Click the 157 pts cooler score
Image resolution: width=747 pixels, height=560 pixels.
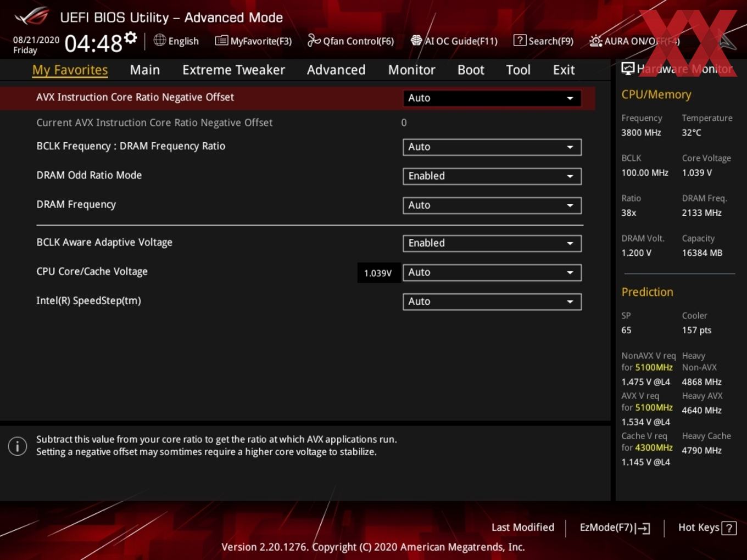[696, 330]
